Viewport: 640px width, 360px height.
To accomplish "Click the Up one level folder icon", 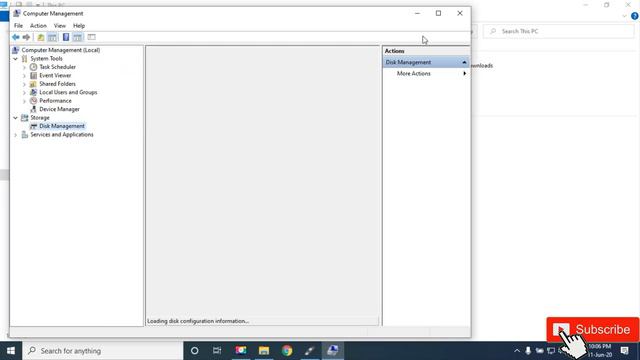I will click(x=41, y=37).
